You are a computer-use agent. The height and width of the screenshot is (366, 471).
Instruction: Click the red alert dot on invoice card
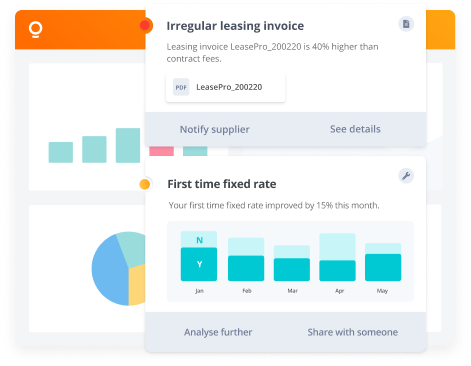[x=145, y=25]
